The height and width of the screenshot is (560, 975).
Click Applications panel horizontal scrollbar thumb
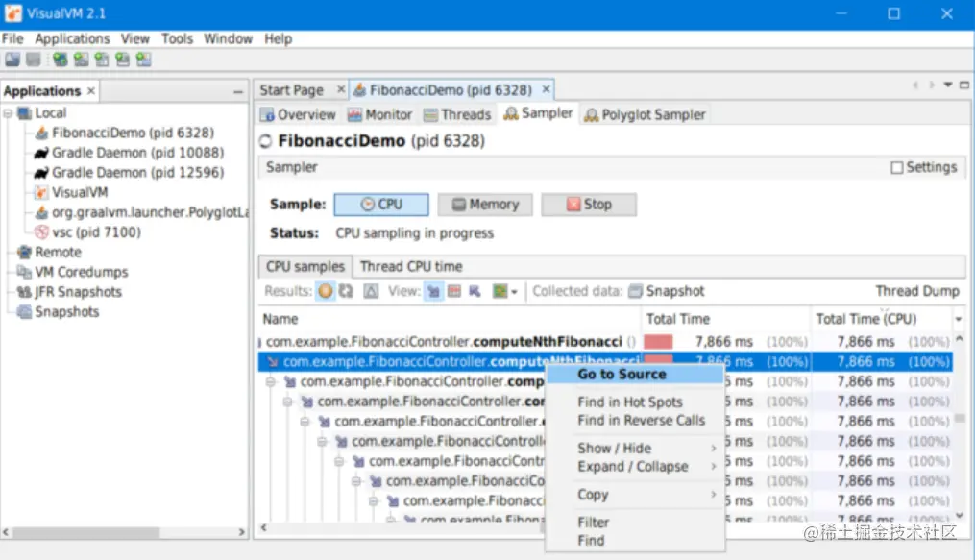click(85, 533)
